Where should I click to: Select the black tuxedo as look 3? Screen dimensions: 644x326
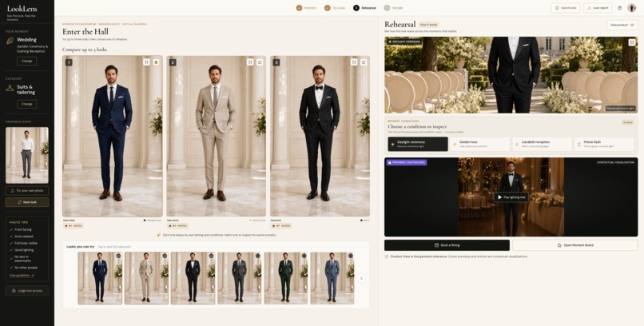(320, 136)
